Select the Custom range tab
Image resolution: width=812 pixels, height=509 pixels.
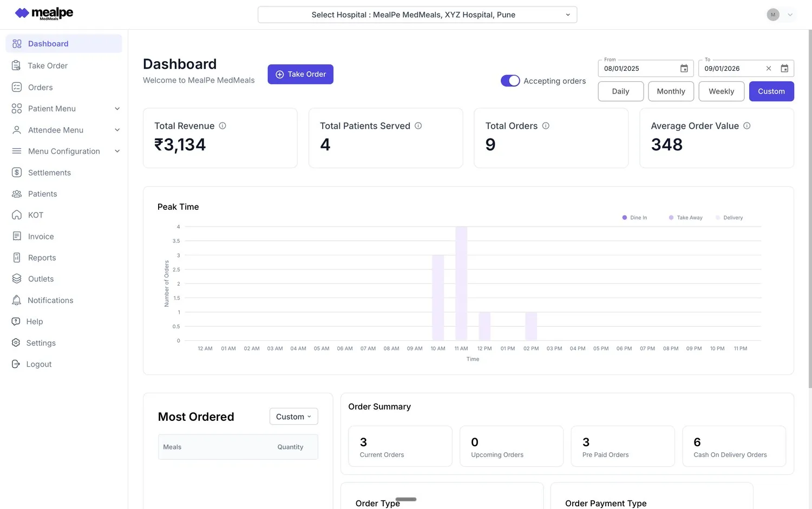pos(771,91)
